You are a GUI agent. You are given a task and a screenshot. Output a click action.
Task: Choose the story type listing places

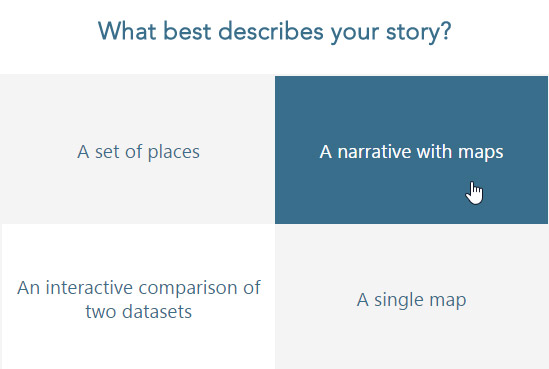[137, 149]
